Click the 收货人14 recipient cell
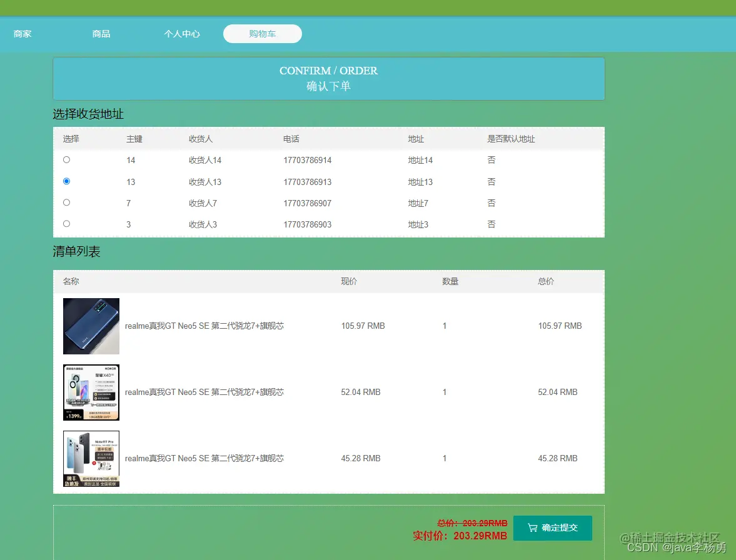Screen dimensions: 736x560 point(205,161)
